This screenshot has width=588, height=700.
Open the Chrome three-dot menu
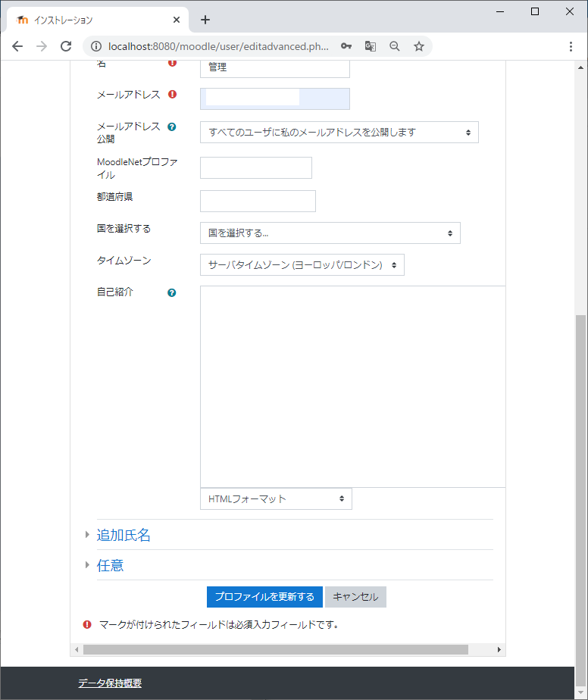(571, 46)
